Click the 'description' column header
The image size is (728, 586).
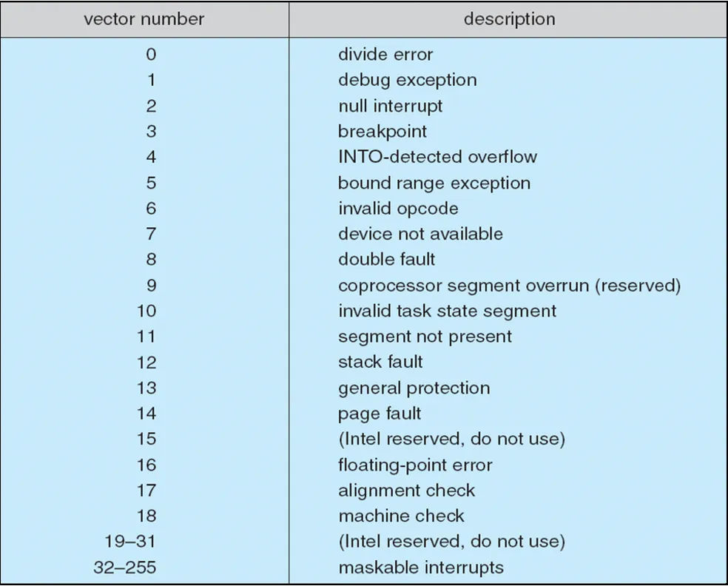509,19
